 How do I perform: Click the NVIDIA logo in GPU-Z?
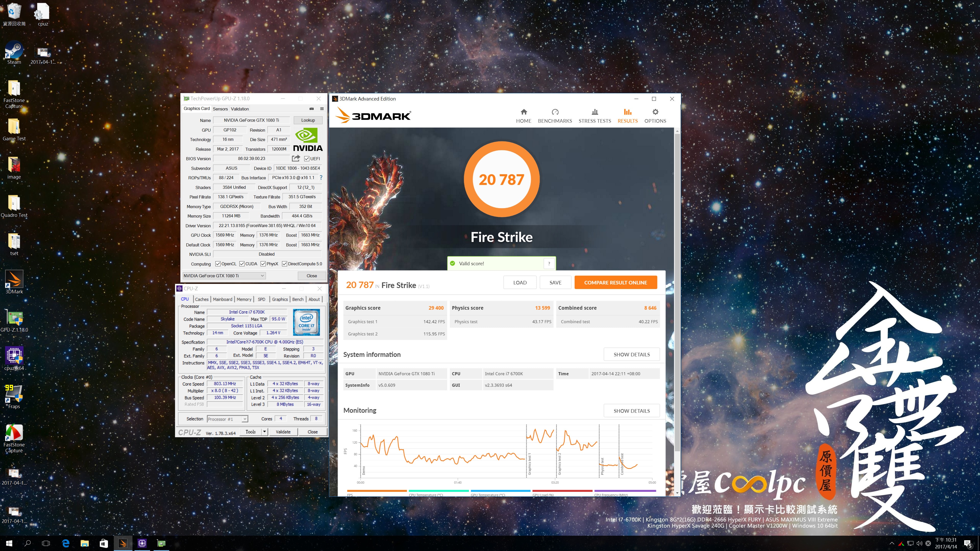pyautogui.click(x=308, y=140)
